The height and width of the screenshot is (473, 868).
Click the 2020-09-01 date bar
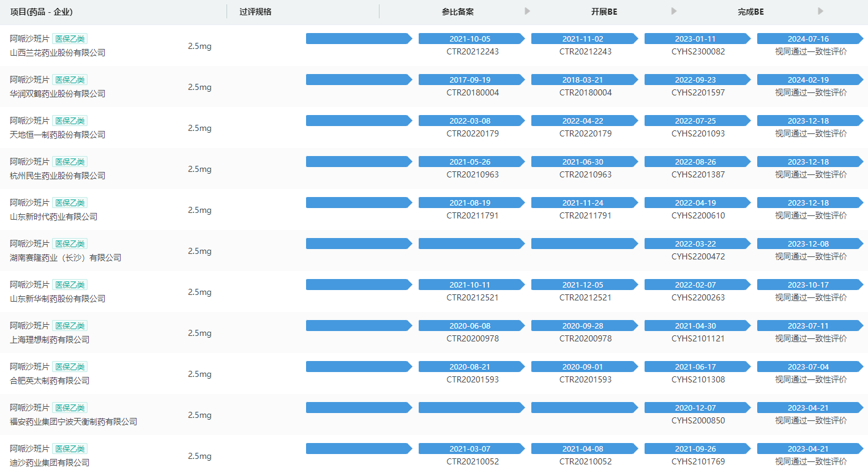pos(585,367)
